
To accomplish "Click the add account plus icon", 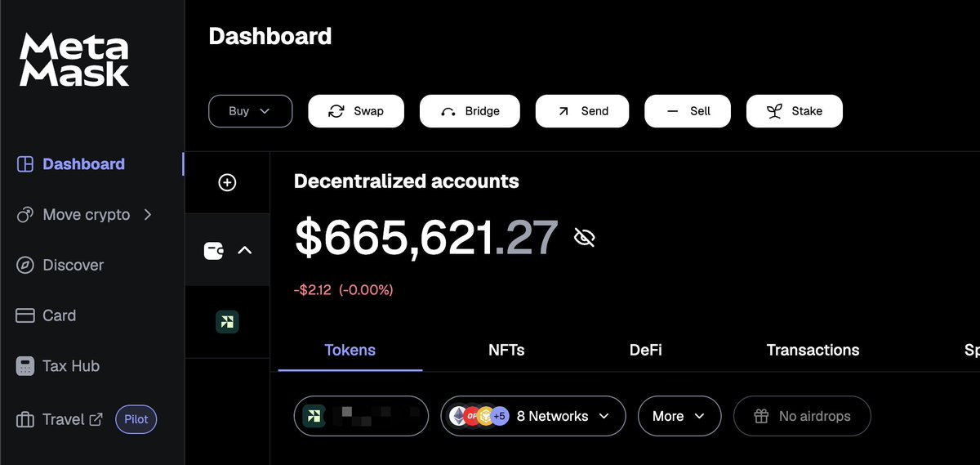I will tap(227, 183).
